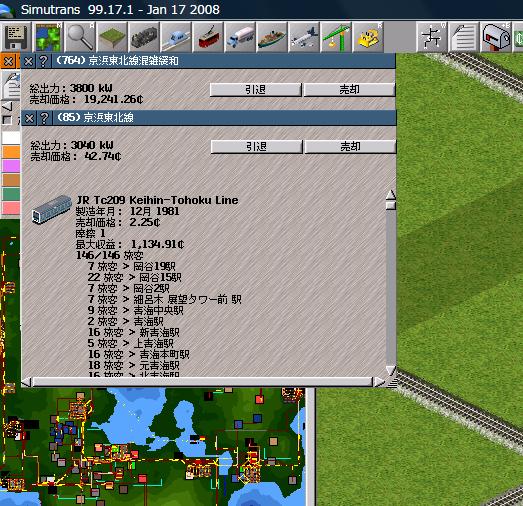This screenshot has width=523, height=506.
Task: Click the vertical scrollbar thumb in details
Action: (x=391, y=205)
